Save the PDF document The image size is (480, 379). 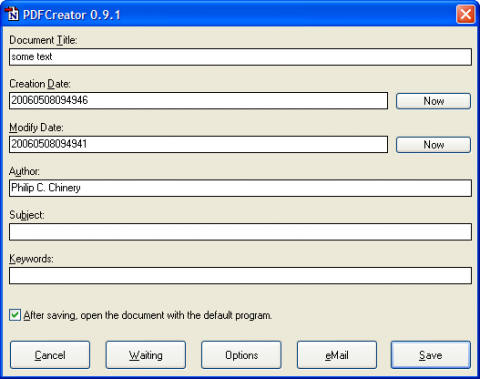431,355
